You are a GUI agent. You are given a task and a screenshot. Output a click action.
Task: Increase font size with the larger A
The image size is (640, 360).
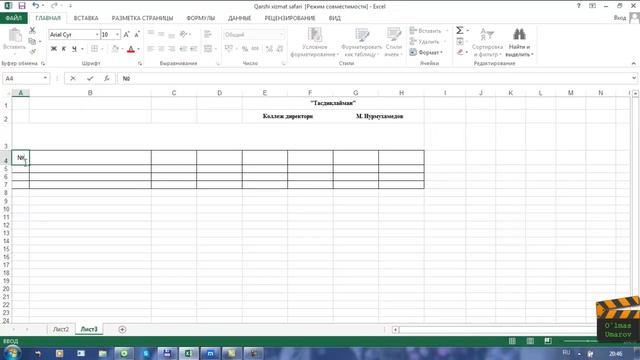(127, 35)
